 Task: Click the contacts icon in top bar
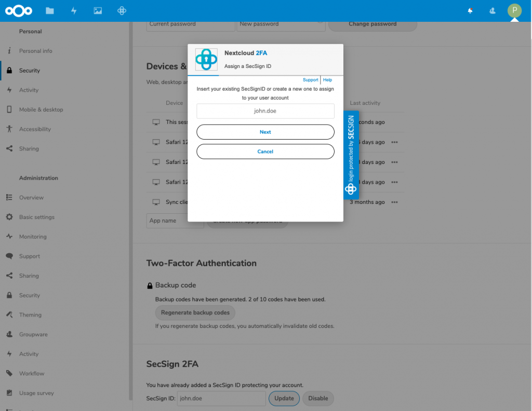coord(492,10)
